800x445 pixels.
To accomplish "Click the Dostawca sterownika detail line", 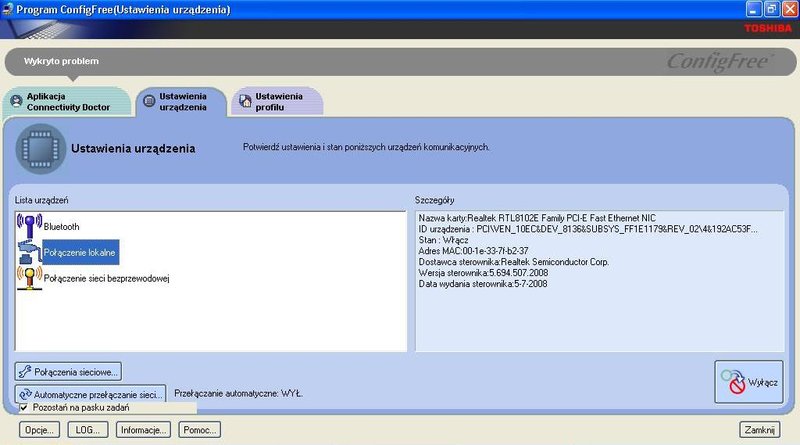I will click(x=514, y=262).
